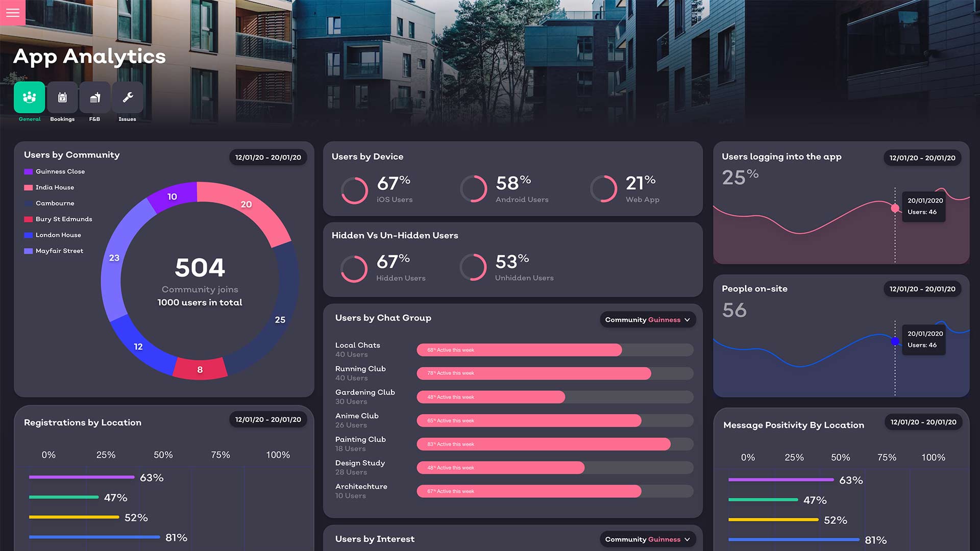Toggle Guinness Close legend swatch
The image size is (980, 551).
coord(29,172)
